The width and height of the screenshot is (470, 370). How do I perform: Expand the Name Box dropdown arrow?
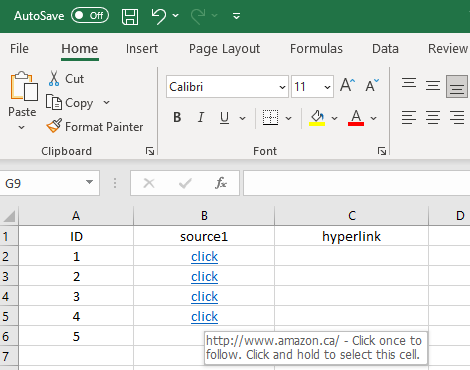(x=89, y=182)
